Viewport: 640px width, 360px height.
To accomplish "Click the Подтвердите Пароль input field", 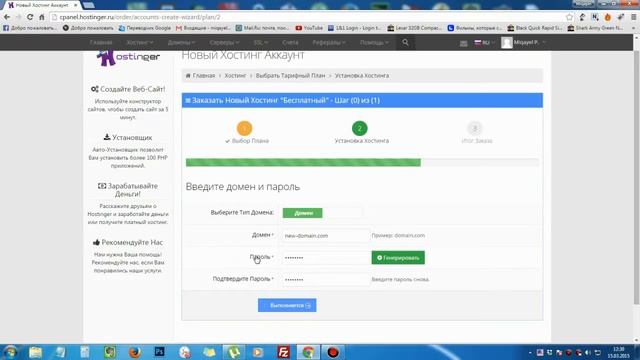I will (326, 280).
